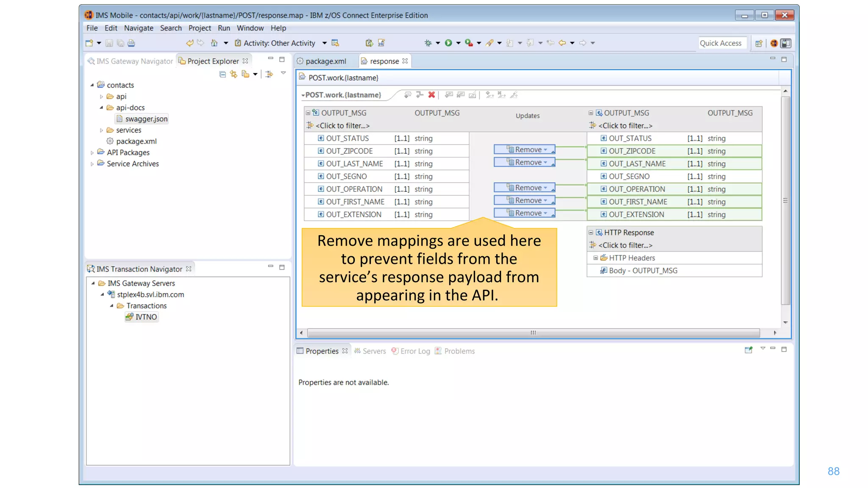Image resolution: width=868 pixels, height=488 pixels.
Task: Switch to IMS Gateway Navigator tab
Action: [x=131, y=61]
